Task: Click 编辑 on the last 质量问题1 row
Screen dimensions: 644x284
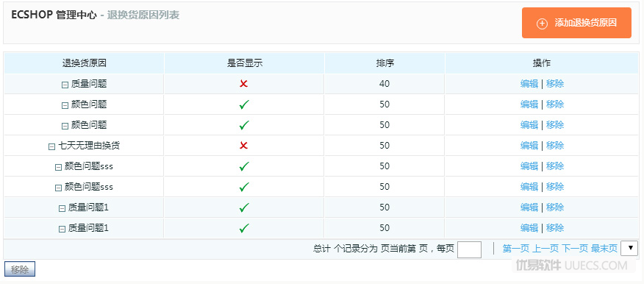Action: 529,227
